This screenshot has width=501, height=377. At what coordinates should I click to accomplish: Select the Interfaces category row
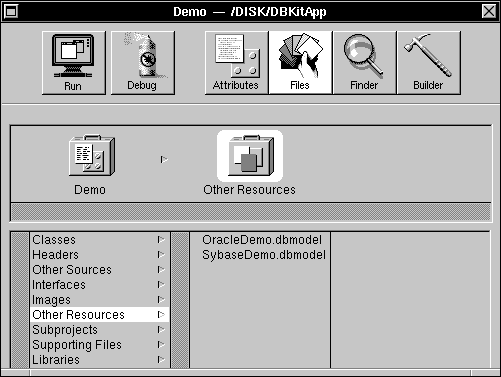click(100, 285)
